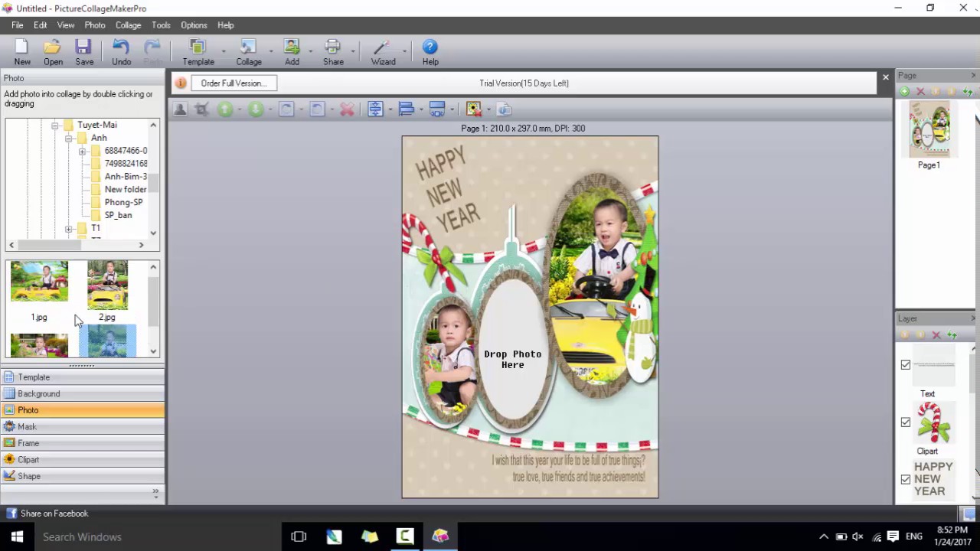
Task: Click the info icon beside Order Full Version
Action: [181, 83]
